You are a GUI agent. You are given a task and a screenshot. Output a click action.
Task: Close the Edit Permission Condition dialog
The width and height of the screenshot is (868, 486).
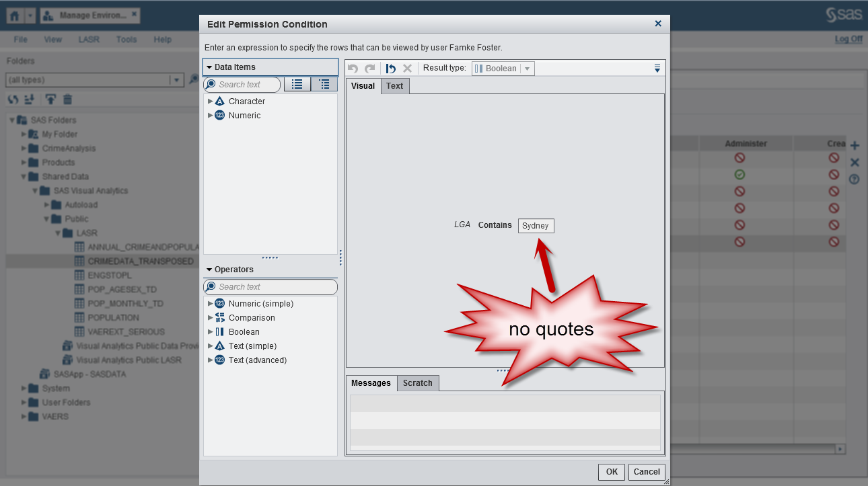pyautogui.click(x=658, y=24)
